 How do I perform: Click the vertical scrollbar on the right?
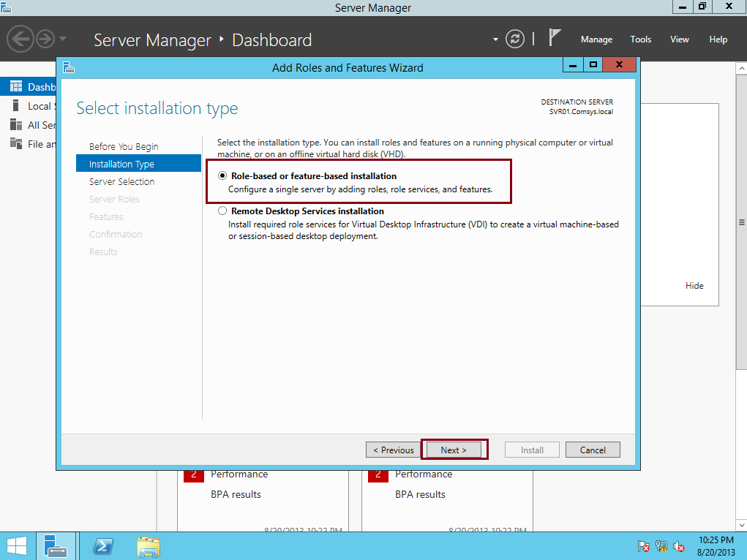coord(741,222)
